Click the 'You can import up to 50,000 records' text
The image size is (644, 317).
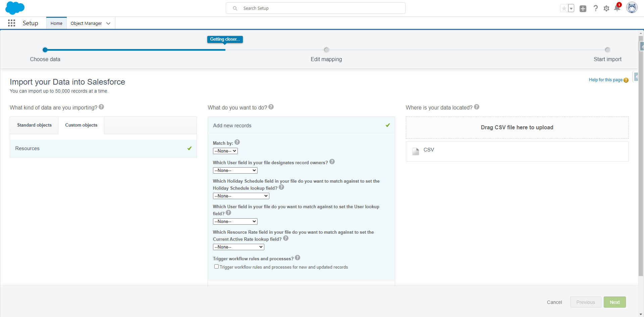point(59,91)
